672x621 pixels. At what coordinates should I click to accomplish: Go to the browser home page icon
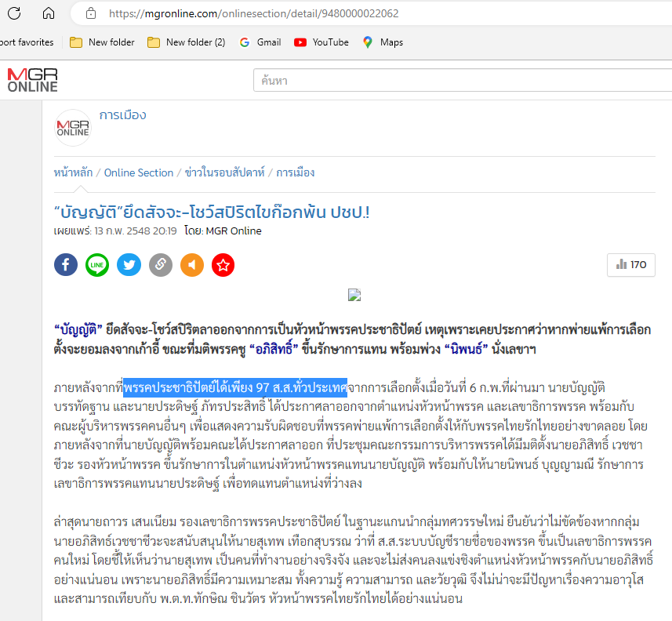(49, 13)
